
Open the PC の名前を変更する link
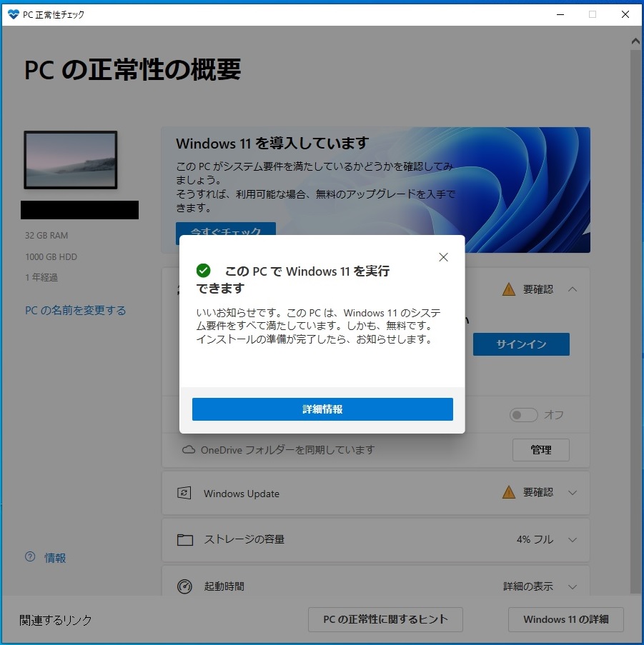(75, 310)
